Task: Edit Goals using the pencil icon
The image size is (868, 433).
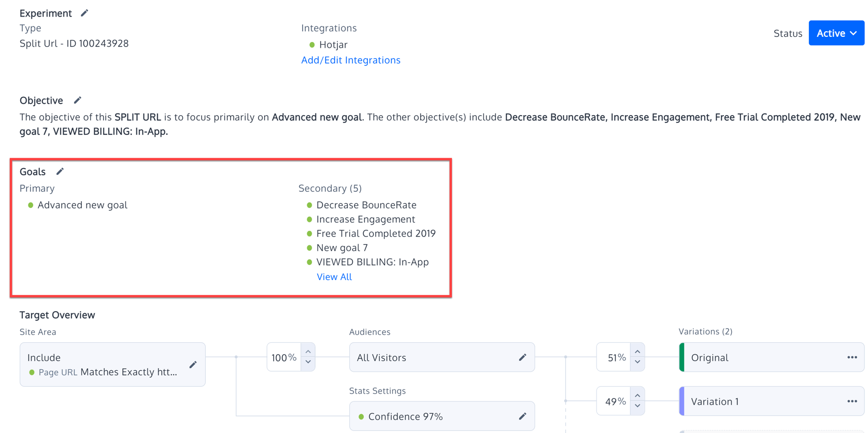Action: 60,171
